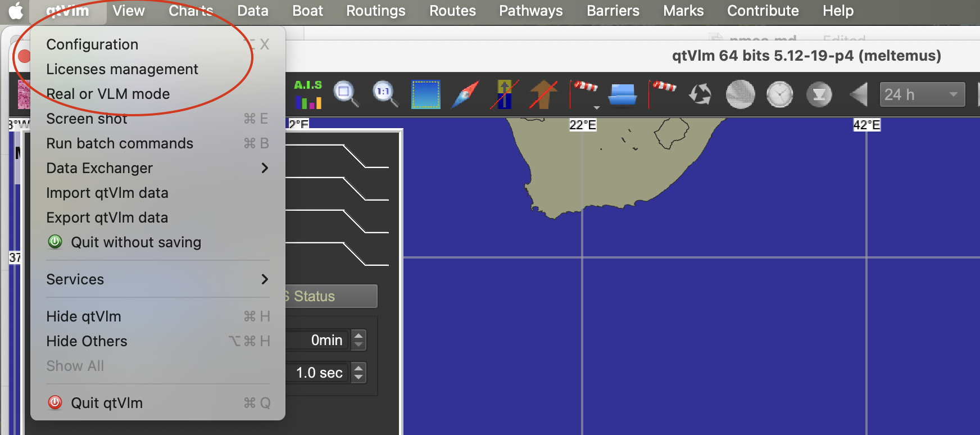Choose Quit qtVlm

tap(158, 403)
